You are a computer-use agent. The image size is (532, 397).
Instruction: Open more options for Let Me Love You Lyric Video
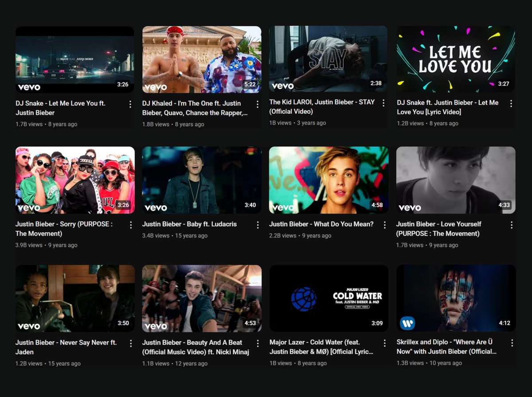tap(511, 103)
